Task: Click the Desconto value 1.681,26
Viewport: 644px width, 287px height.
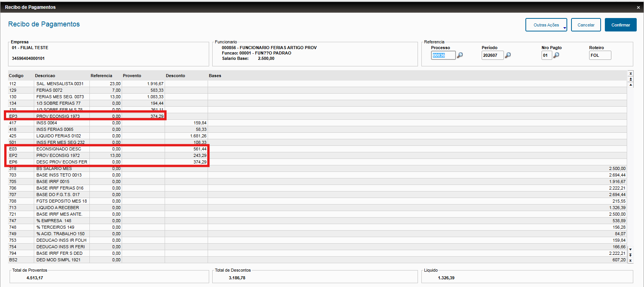Action: 198,136
